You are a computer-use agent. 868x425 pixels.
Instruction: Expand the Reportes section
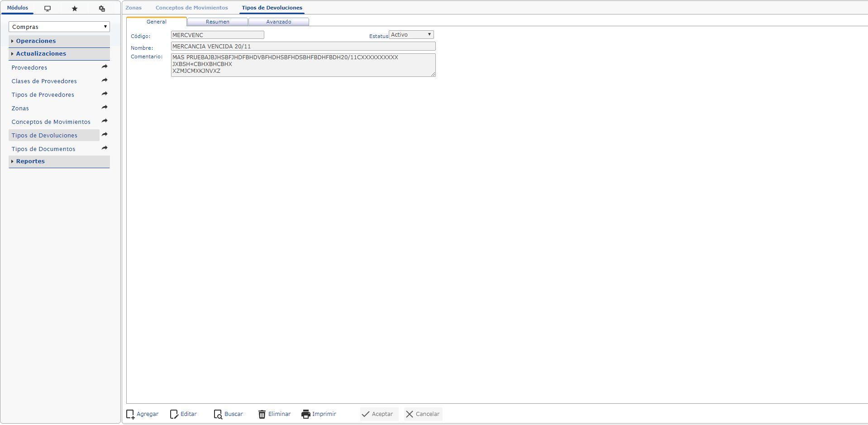(30, 161)
